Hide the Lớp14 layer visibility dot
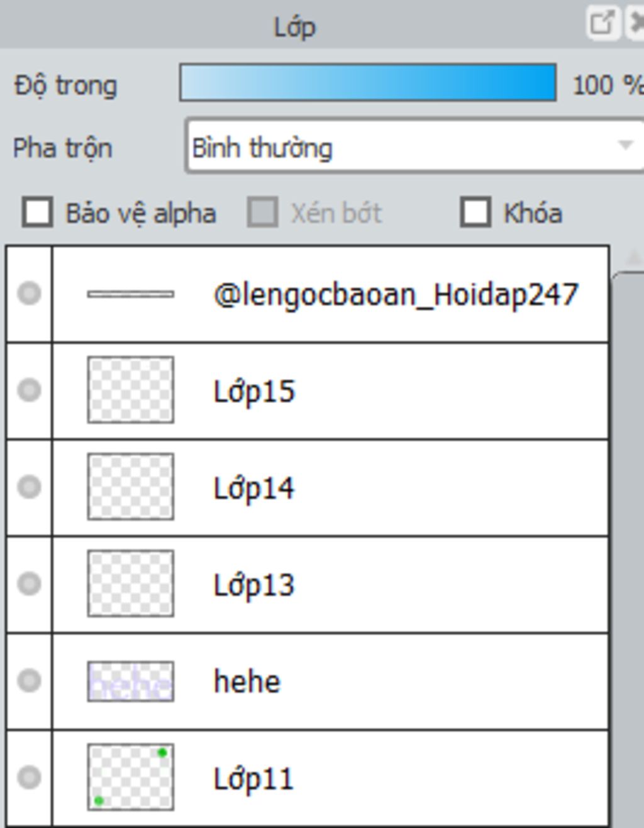 (x=29, y=487)
